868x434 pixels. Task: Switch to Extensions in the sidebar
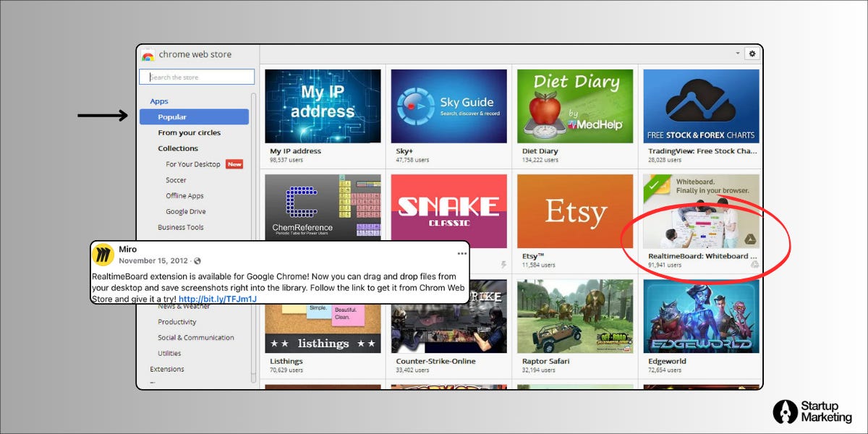click(167, 369)
